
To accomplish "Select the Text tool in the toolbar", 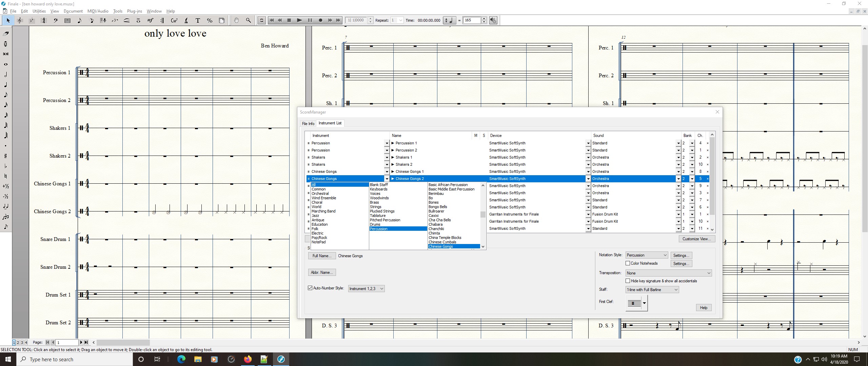I will point(198,21).
